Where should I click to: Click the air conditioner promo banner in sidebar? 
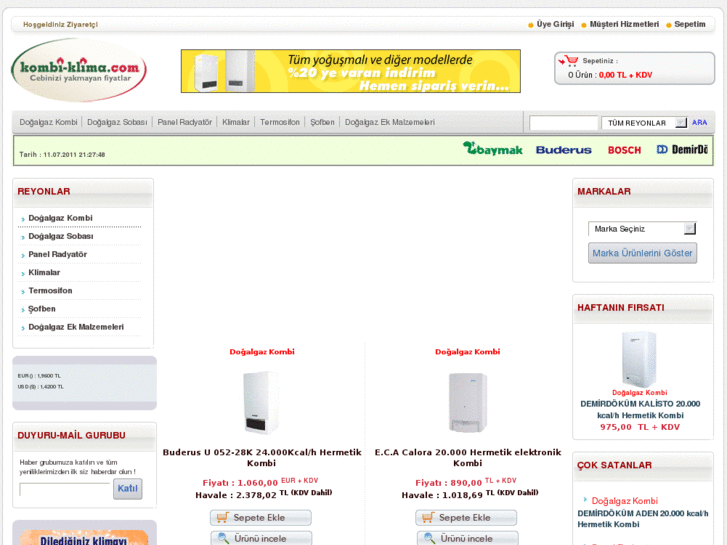click(x=84, y=537)
